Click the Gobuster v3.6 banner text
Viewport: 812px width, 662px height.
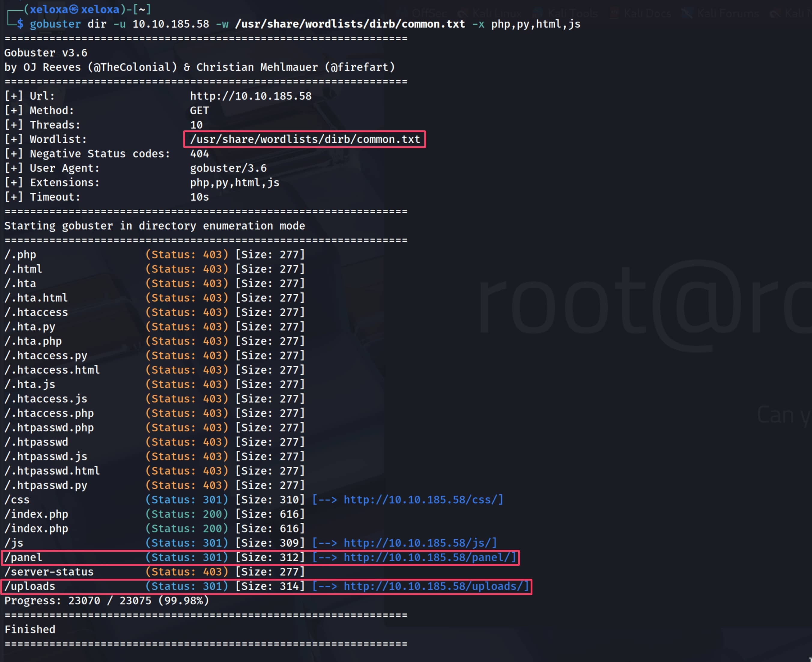click(x=46, y=53)
